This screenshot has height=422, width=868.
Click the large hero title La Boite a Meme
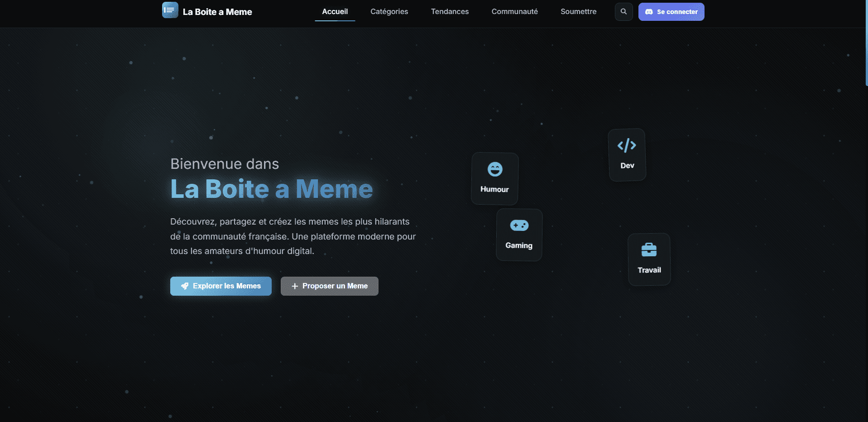pyautogui.click(x=271, y=189)
